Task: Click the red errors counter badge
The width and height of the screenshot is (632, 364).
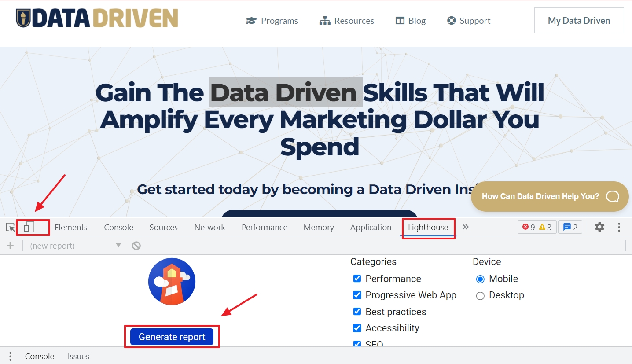Action: tap(537, 227)
